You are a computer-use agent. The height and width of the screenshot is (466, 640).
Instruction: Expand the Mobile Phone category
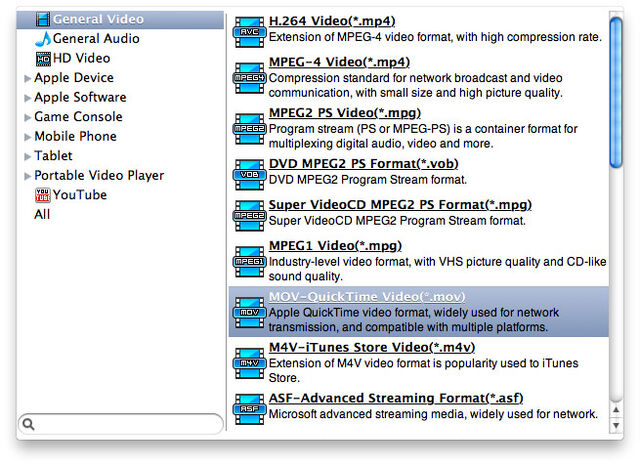pos(27,137)
